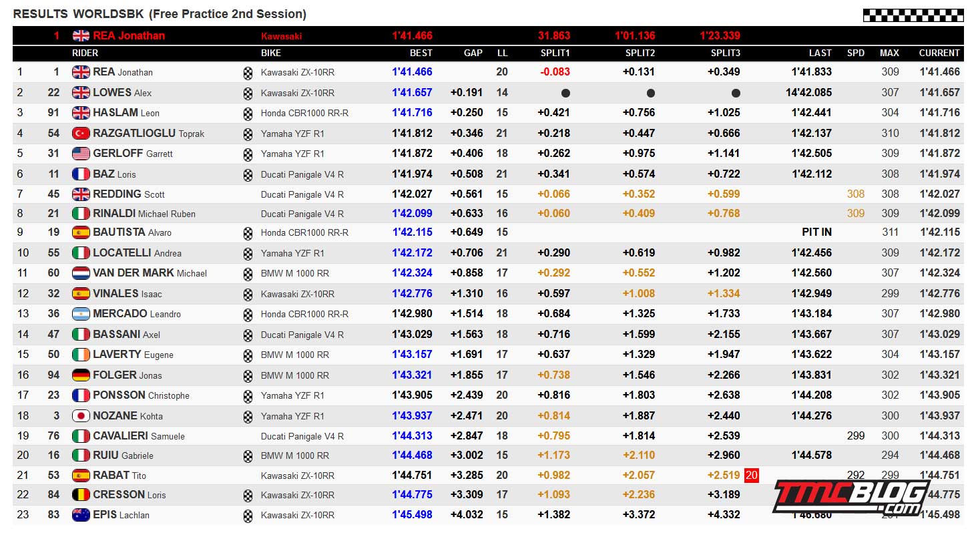Image resolution: width=980 pixels, height=537 pixels.
Task: Click the SPLIT1 black dot in LOWES row
Action: pyautogui.click(x=565, y=94)
